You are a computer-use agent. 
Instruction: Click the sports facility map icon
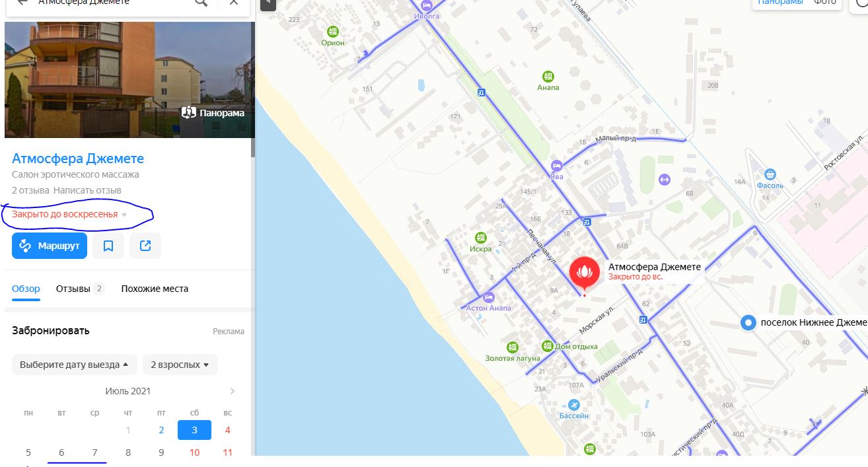pyautogui.click(x=665, y=179)
